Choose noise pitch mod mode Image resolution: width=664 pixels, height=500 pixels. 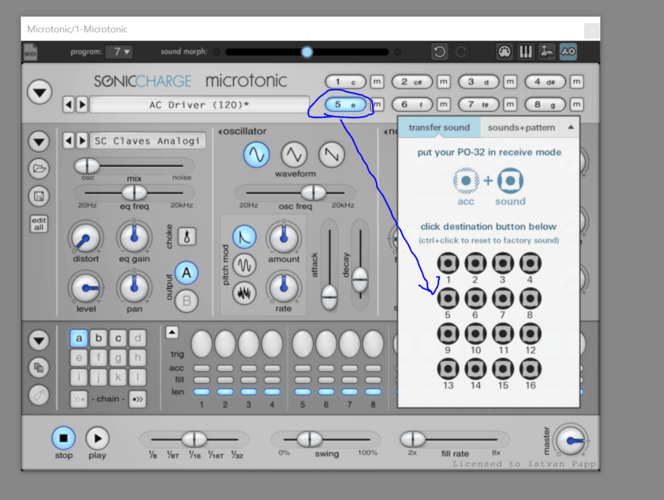pos(244,293)
